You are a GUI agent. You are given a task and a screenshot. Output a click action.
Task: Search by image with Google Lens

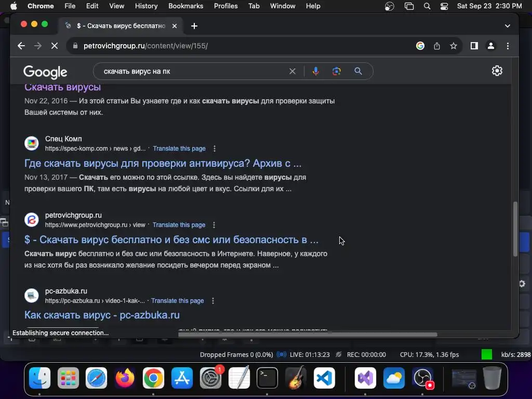pos(336,71)
